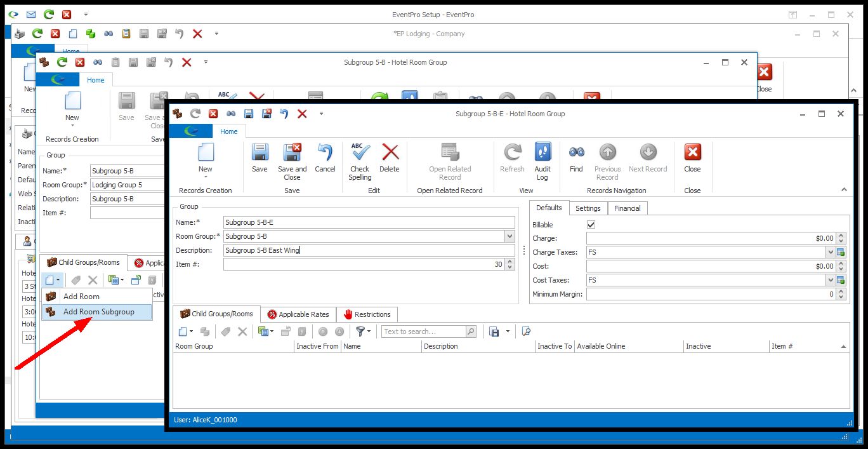The image size is (868, 449).
Task: Increase Charge with up spinner arrow
Action: (x=841, y=236)
